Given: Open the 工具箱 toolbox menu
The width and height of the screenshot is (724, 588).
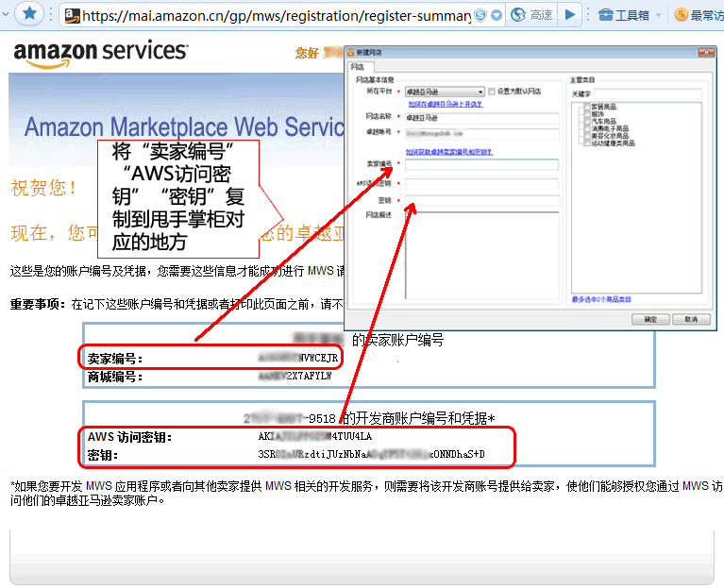Looking at the screenshot, I should coord(624,15).
